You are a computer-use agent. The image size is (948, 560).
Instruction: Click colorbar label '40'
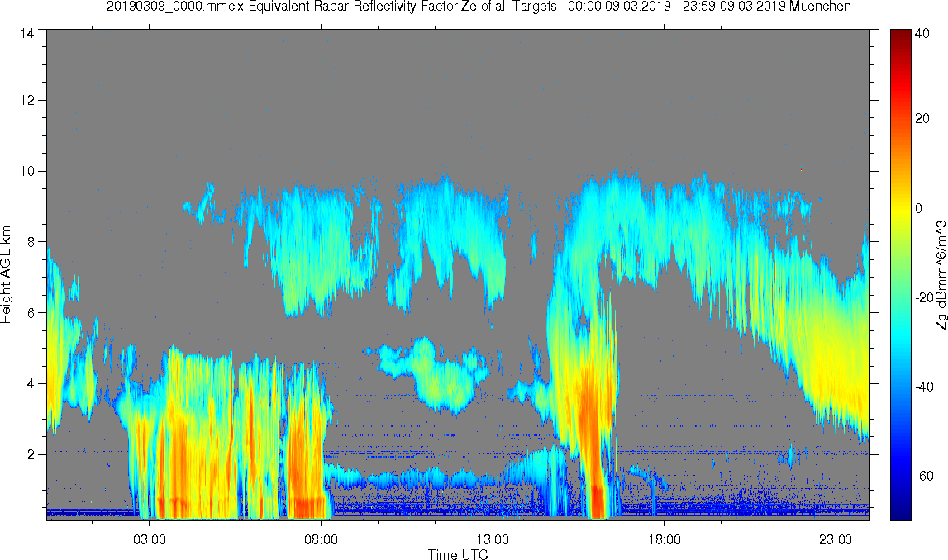(x=922, y=34)
